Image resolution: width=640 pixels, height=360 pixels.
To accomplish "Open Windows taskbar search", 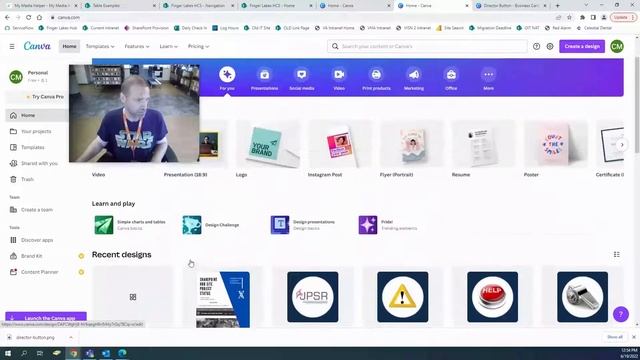I will (24, 353).
